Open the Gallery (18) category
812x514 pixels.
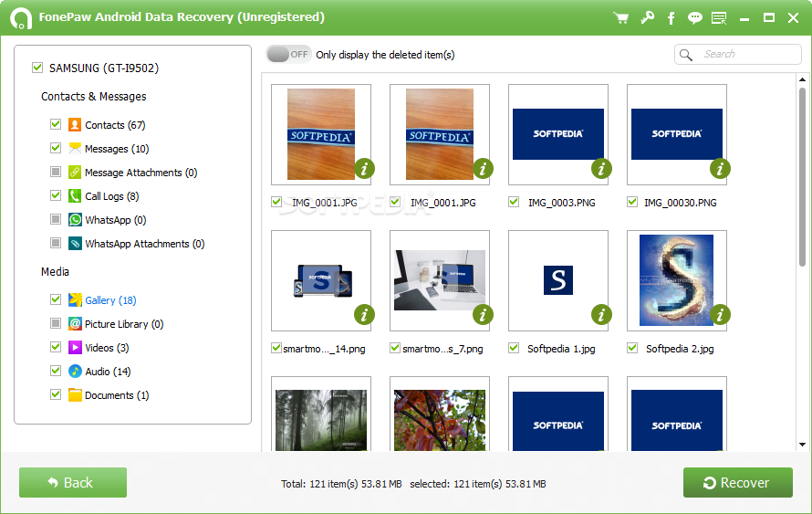(x=110, y=300)
